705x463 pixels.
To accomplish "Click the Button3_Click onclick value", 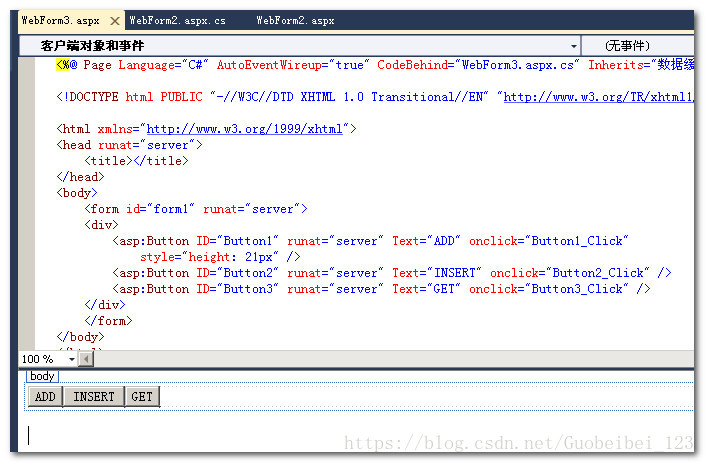I will coord(577,289).
